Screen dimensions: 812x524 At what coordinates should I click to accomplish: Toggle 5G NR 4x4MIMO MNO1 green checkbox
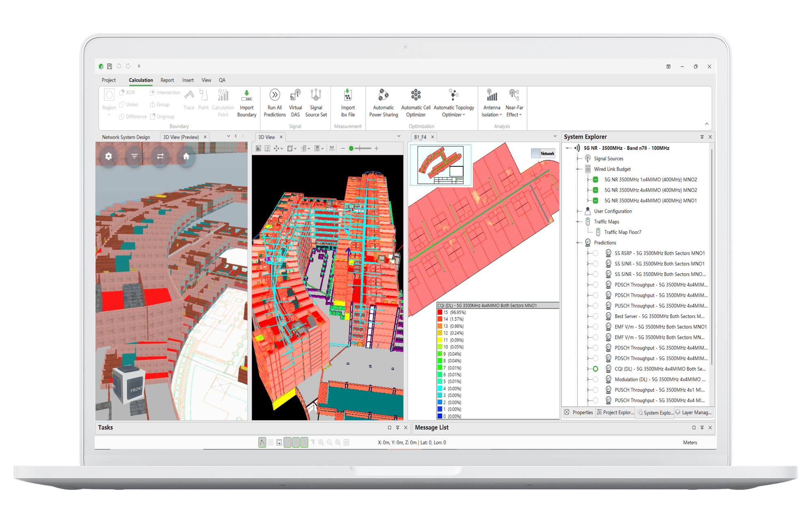click(x=596, y=201)
